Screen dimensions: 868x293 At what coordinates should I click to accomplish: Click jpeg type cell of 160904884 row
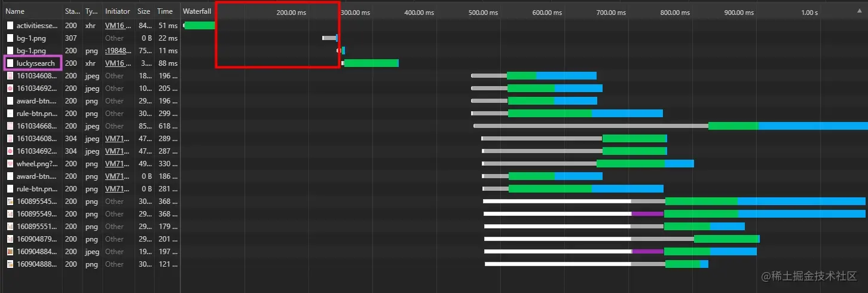[92, 252]
